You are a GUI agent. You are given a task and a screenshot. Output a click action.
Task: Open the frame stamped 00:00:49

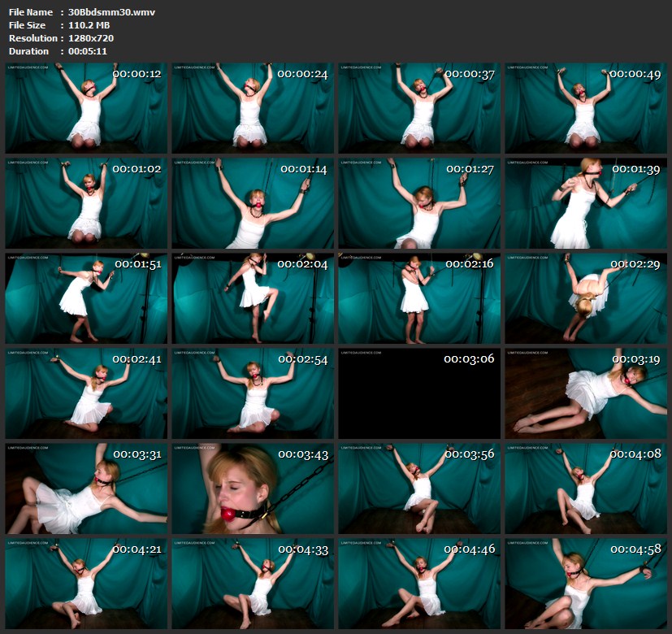(586, 108)
